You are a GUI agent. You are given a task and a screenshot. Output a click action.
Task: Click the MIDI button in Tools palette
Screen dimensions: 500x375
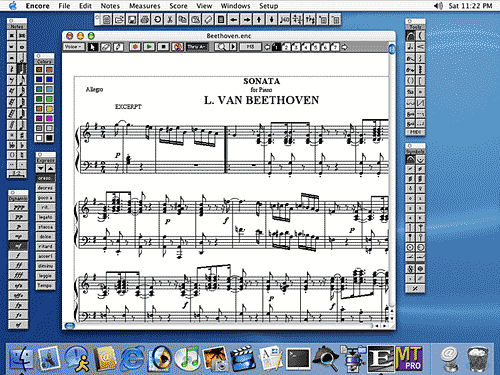(415, 132)
